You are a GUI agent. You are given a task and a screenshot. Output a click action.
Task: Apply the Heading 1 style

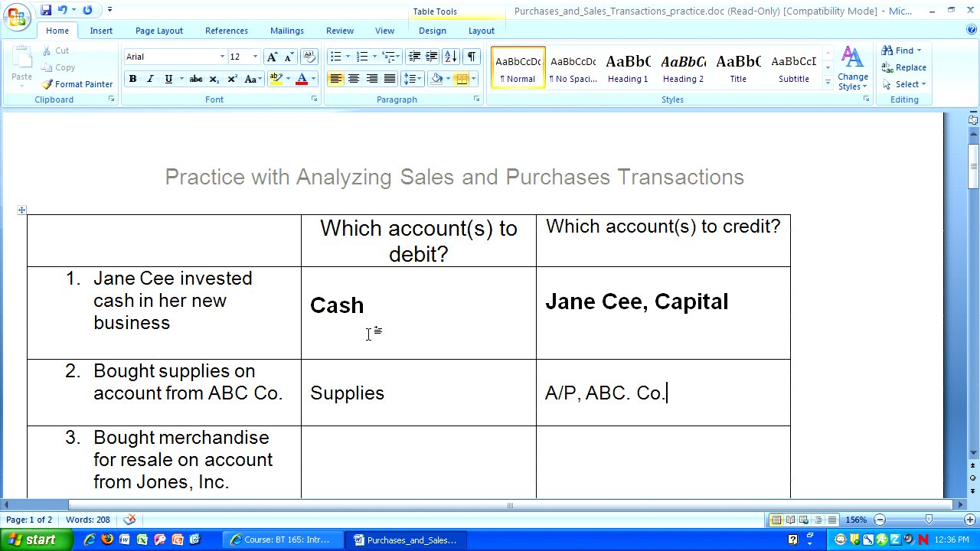click(628, 67)
